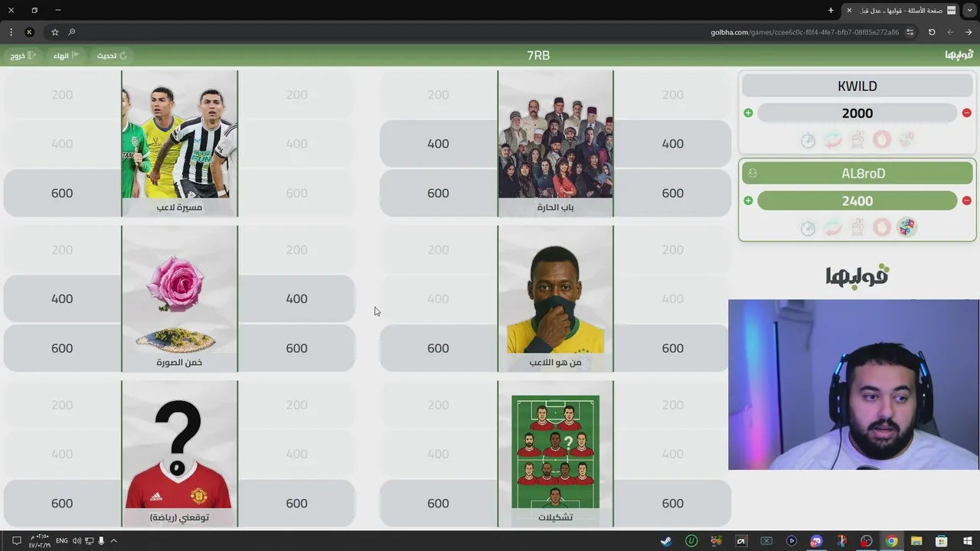Open File Explorer from the taskbar
Viewport: 980px width, 551px height.
click(916, 541)
